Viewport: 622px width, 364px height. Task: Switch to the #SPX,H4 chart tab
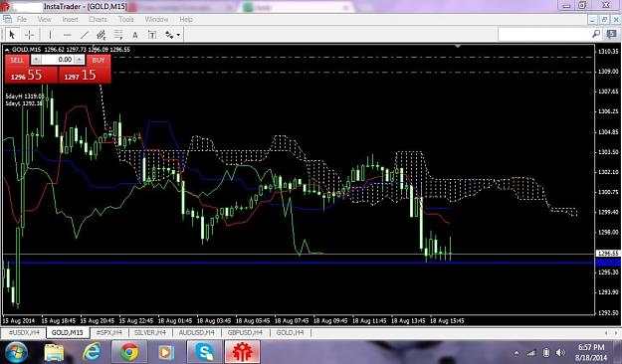109,333
